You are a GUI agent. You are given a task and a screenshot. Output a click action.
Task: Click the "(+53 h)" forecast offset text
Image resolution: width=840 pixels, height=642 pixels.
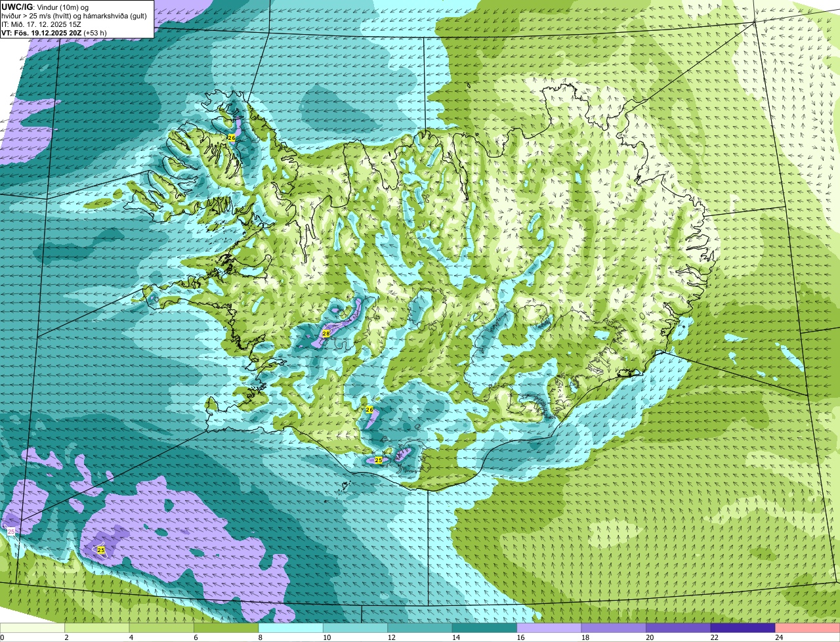point(95,33)
